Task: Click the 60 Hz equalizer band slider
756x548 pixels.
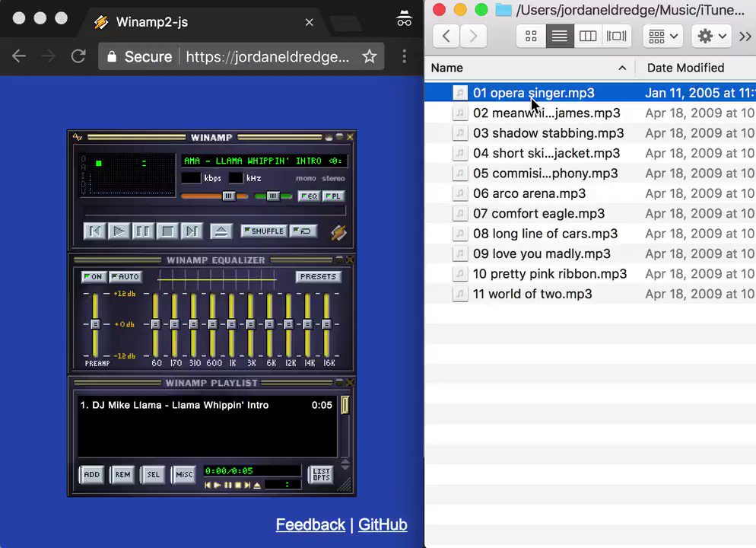Action: pos(156,324)
